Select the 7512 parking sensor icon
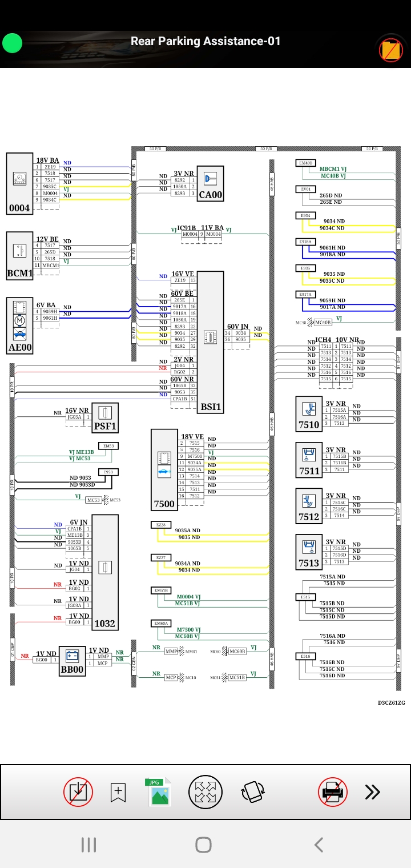 (x=309, y=506)
